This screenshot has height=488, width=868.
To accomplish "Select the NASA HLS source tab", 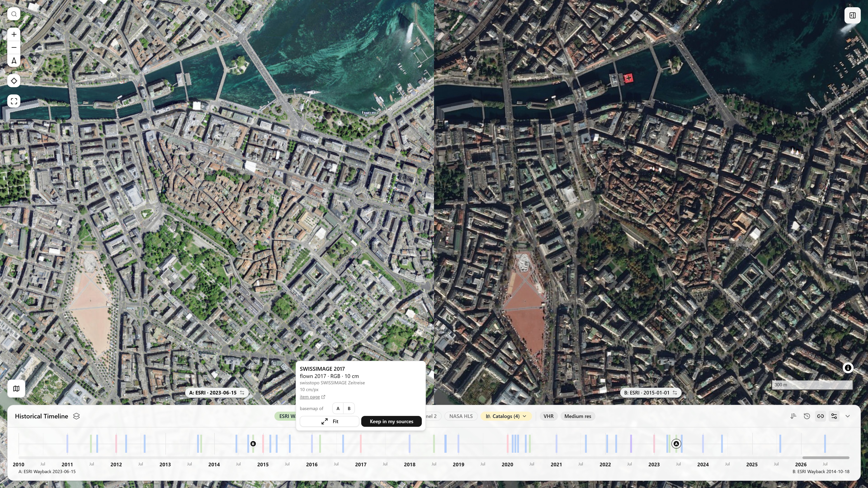I will [461, 416].
